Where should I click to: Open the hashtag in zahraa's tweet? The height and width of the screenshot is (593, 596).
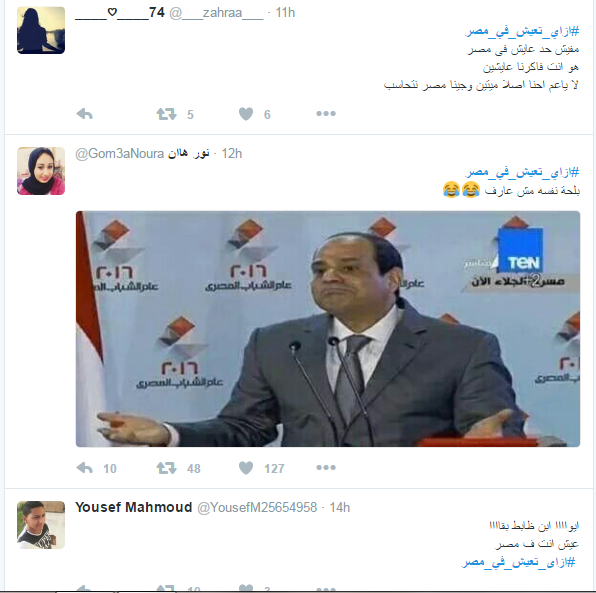[523, 31]
